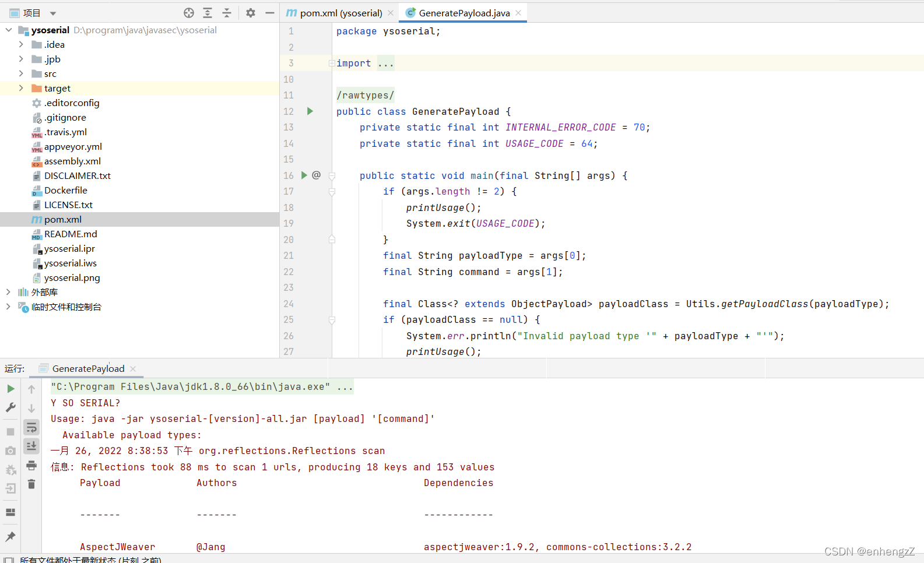Screen dimensions: 924x563
Task: Click line number 24 in editor gutter
Action: coord(289,304)
